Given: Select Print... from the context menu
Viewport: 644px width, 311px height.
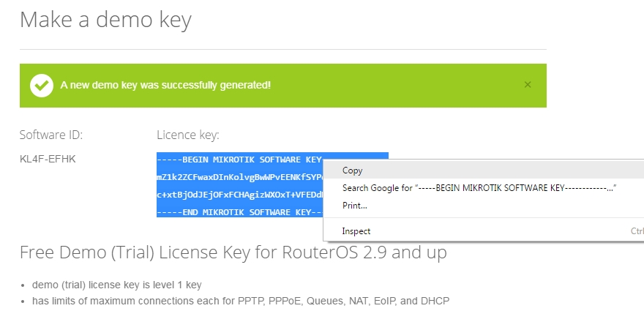Looking at the screenshot, I should (x=355, y=206).
